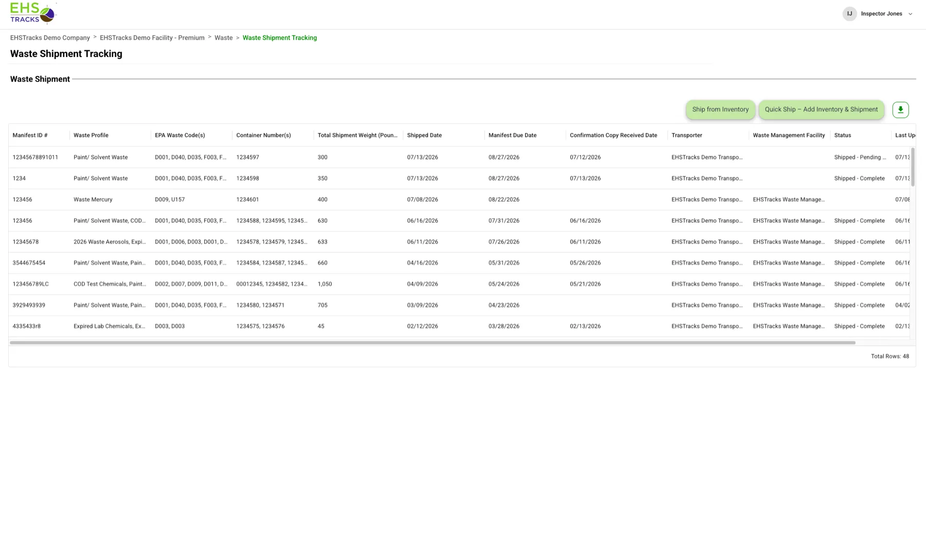Click COD Test Chemicals profile cell

click(x=110, y=284)
